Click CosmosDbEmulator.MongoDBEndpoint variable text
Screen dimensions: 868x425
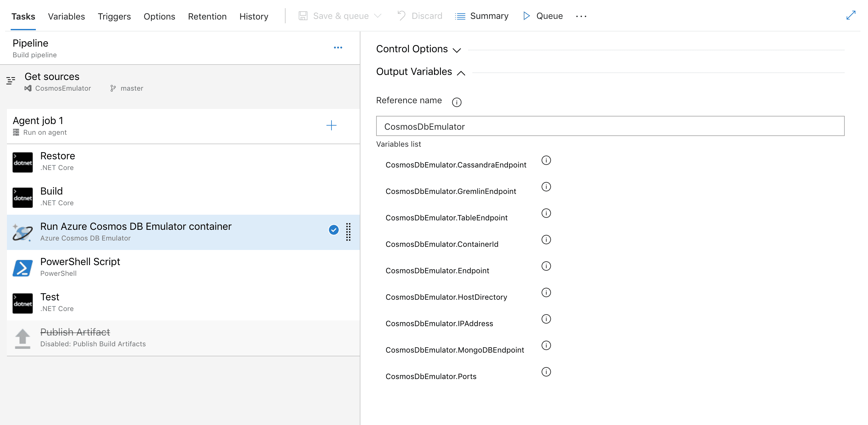coord(455,350)
